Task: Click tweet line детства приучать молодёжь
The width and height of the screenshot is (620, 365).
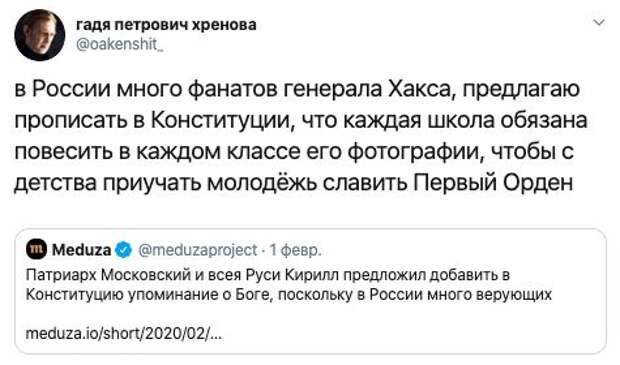Action: pos(293,183)
